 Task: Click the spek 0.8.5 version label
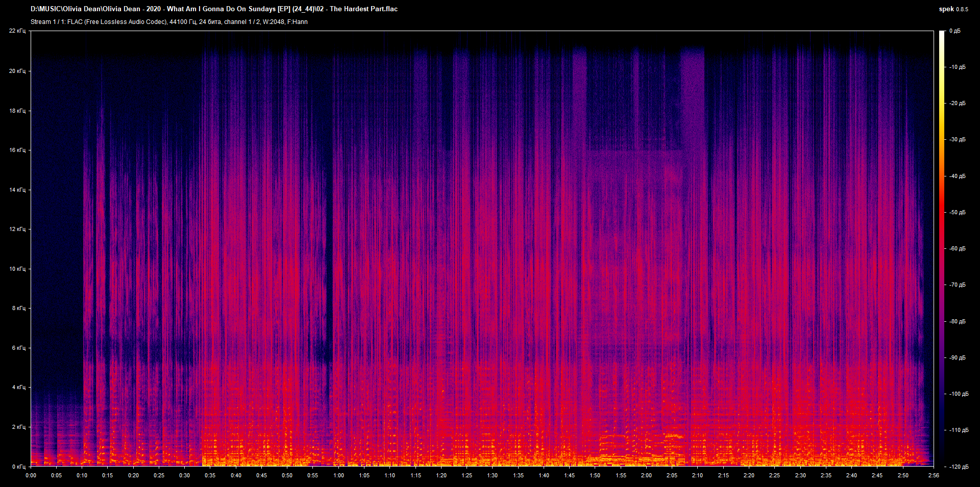coord(953,9)
